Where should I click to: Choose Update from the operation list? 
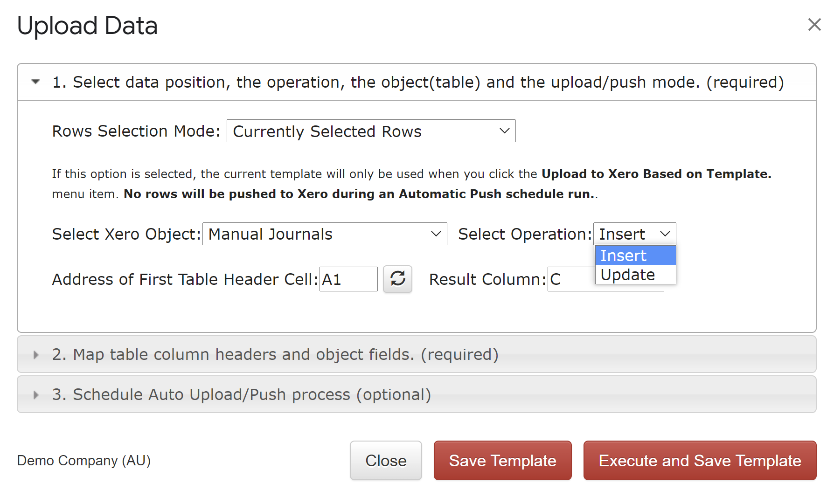pos(635,275)
